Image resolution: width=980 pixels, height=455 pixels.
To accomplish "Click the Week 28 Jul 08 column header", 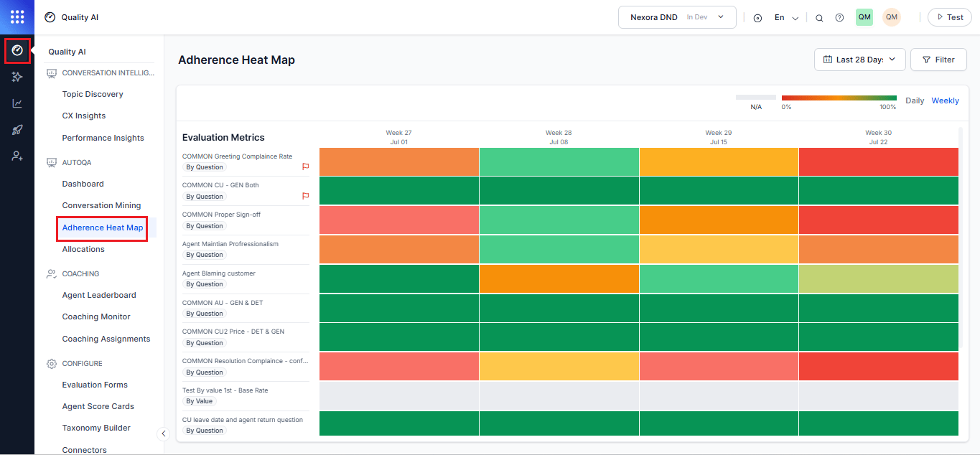I will click(559, 137).
